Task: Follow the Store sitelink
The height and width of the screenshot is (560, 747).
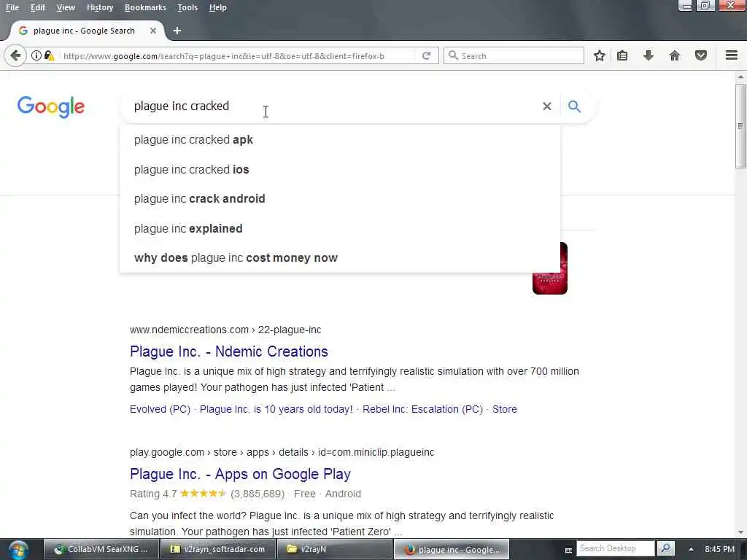Action: pos(505,409)
